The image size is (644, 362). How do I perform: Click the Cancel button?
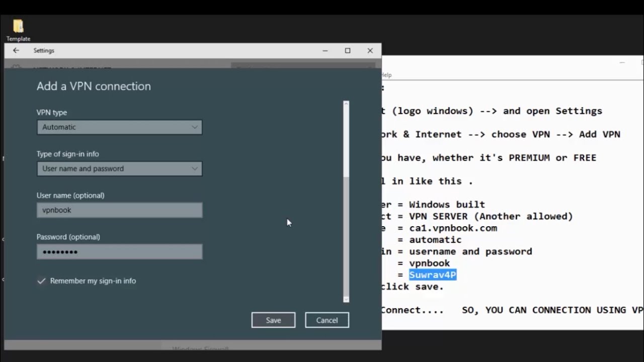(x=327, y=320)
